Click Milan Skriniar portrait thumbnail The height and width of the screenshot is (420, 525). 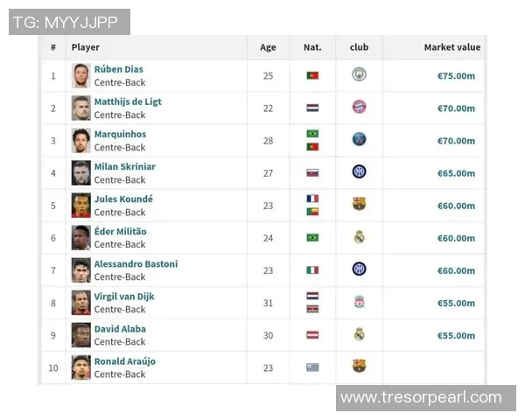pos(81,172)
